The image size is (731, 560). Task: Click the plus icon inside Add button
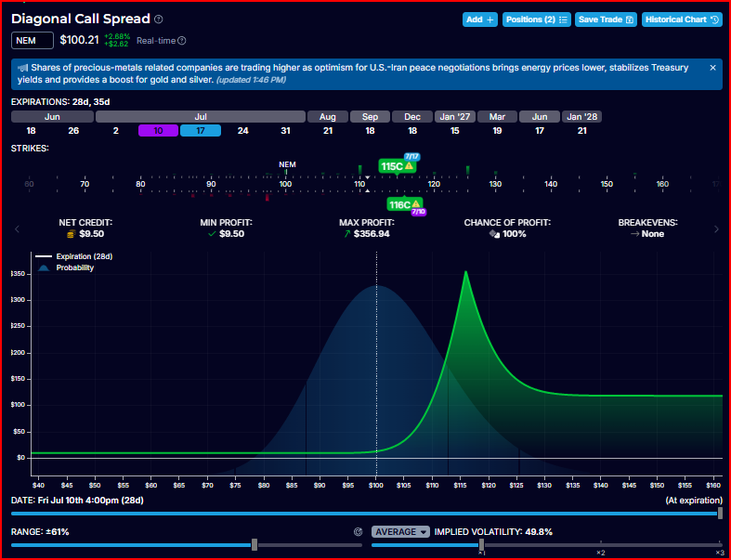tap(490, 20)
